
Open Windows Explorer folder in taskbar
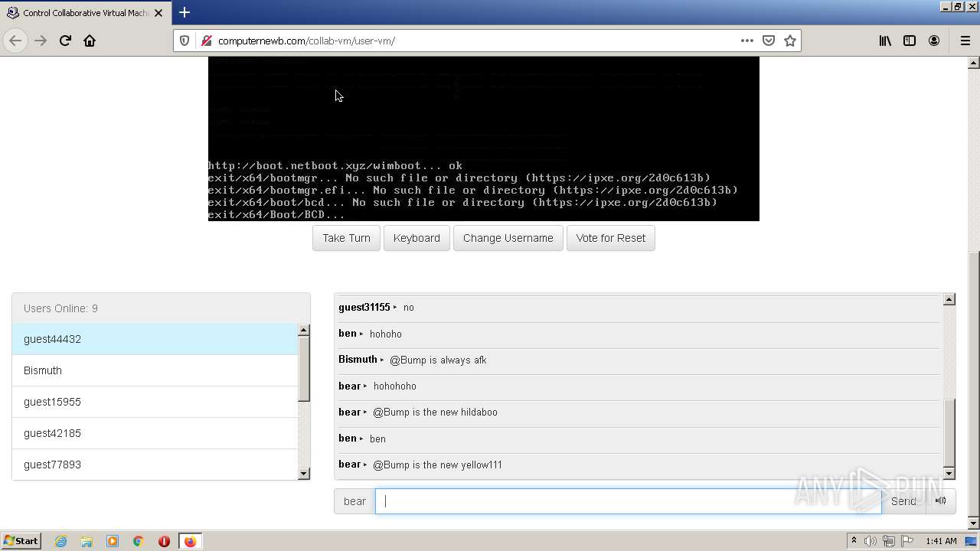87,541
